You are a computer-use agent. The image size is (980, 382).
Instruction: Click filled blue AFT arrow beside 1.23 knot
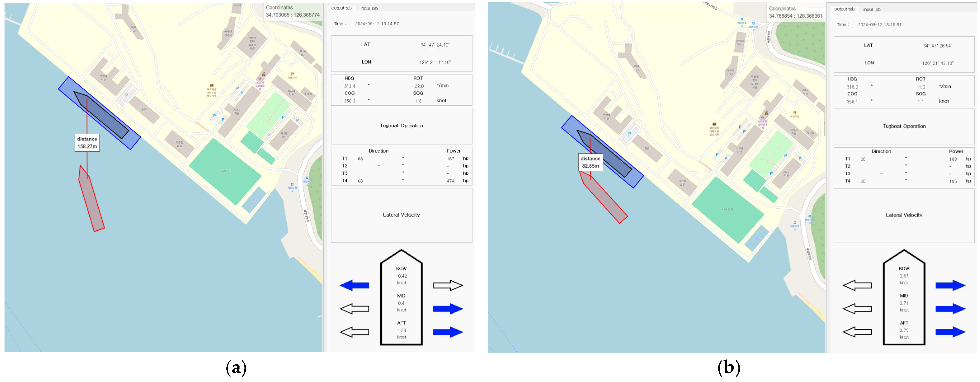pyautogui.click(x=448, y=332)
